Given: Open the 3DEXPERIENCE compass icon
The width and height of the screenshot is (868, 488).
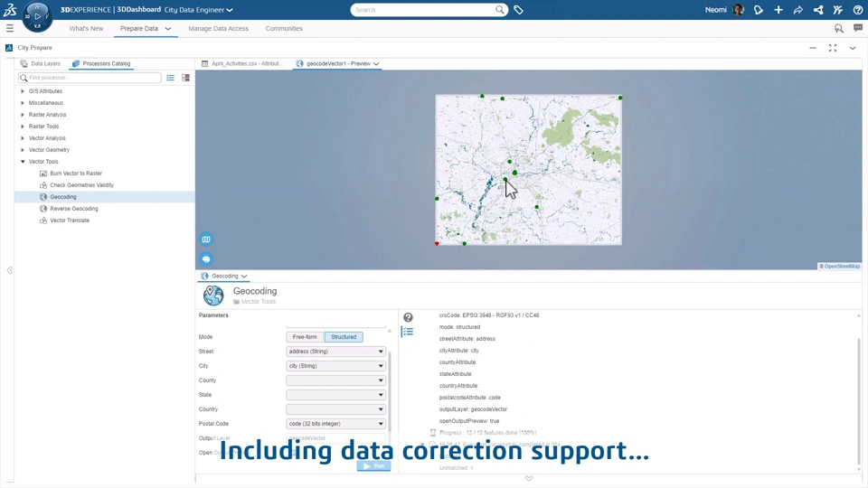Looking at the screenshot, I should (37, 16).
